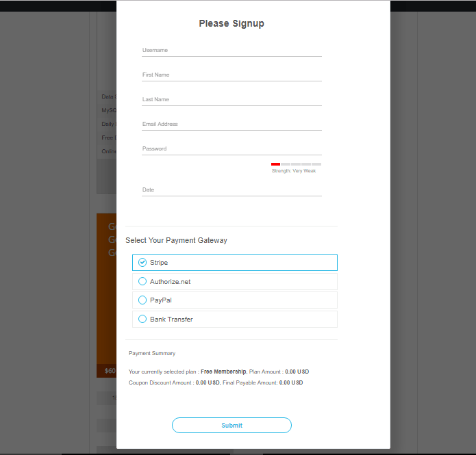Screen dimensions: 476x455
Task: Click into the Last Name field
Action: [231, 99]
